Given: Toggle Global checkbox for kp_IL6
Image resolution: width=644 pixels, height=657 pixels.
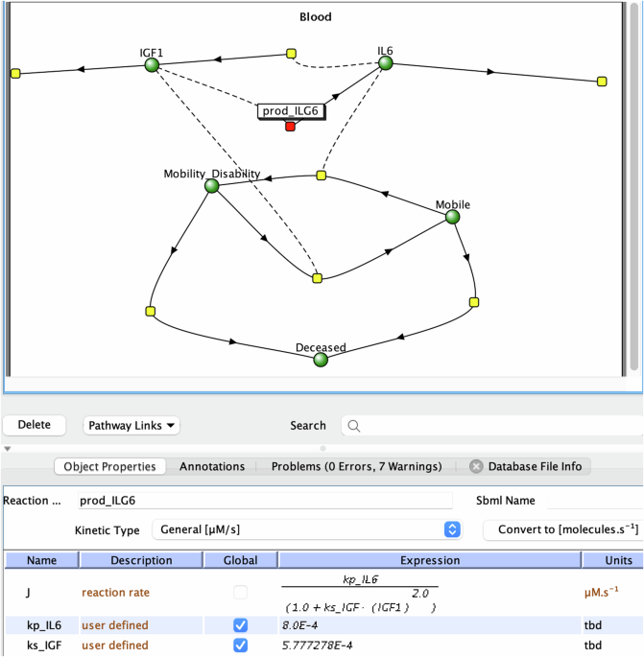Looking at the screenshot, I should 239,625.
